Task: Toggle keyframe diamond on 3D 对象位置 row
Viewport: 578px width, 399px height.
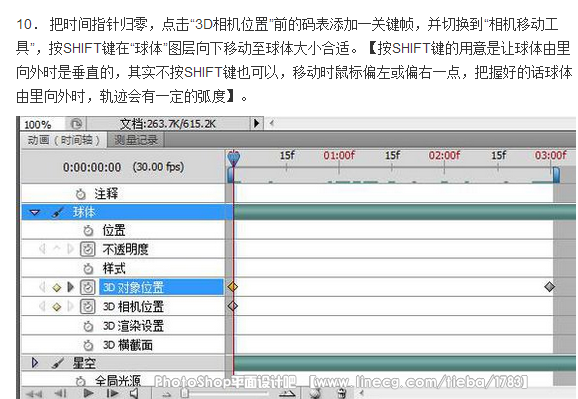Action: click(56, 287)
